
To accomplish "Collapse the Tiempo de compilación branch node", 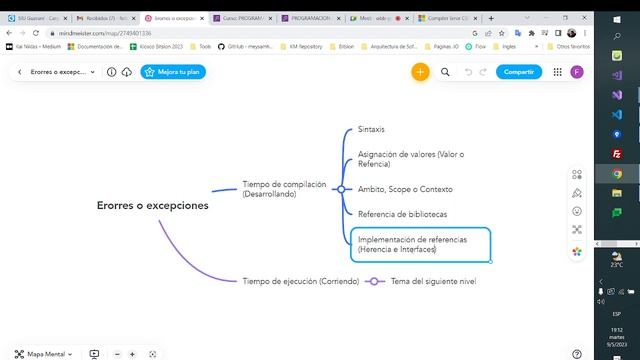I will point(341,189).
